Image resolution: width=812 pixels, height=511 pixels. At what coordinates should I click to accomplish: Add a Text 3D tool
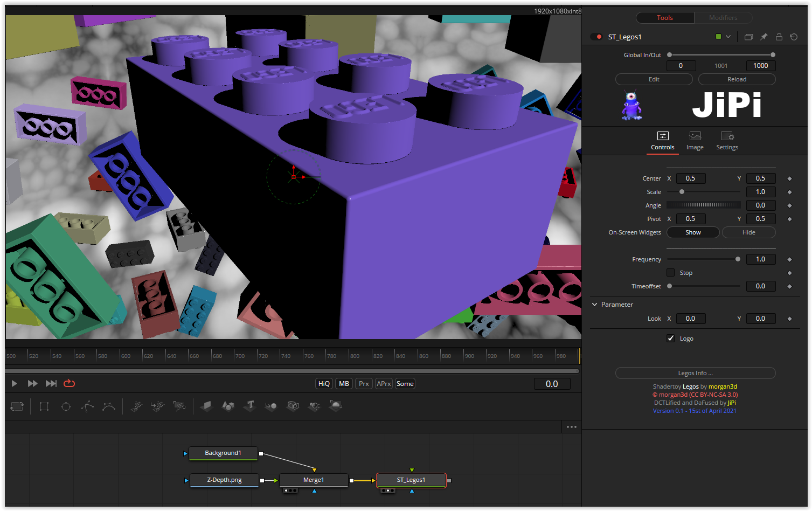pos(249,406)
